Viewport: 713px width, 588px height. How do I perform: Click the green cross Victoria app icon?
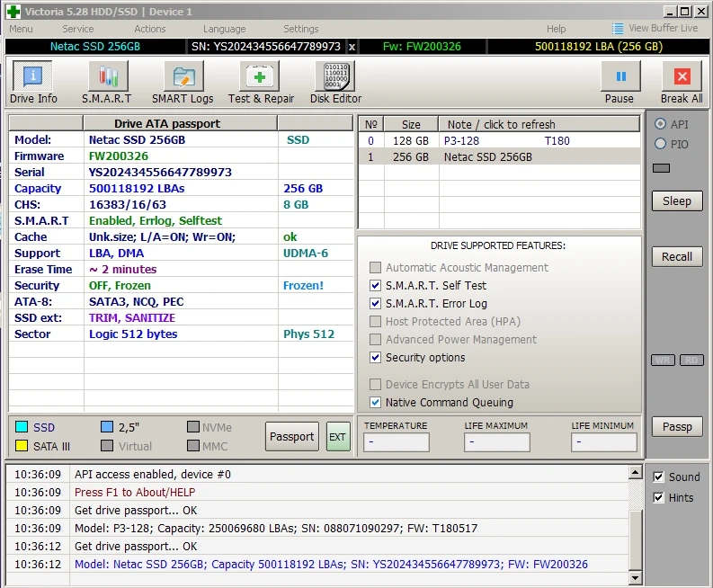[x=13, y=12]
